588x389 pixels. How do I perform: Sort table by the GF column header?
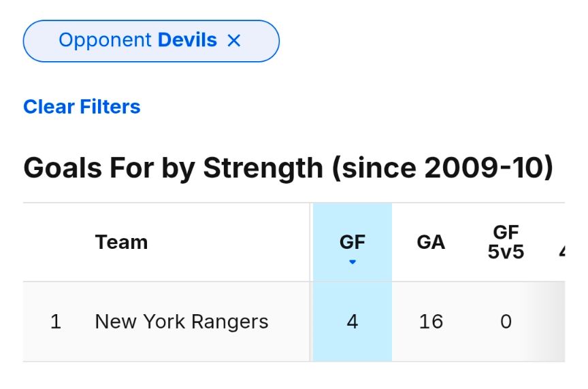click(353, 242)
